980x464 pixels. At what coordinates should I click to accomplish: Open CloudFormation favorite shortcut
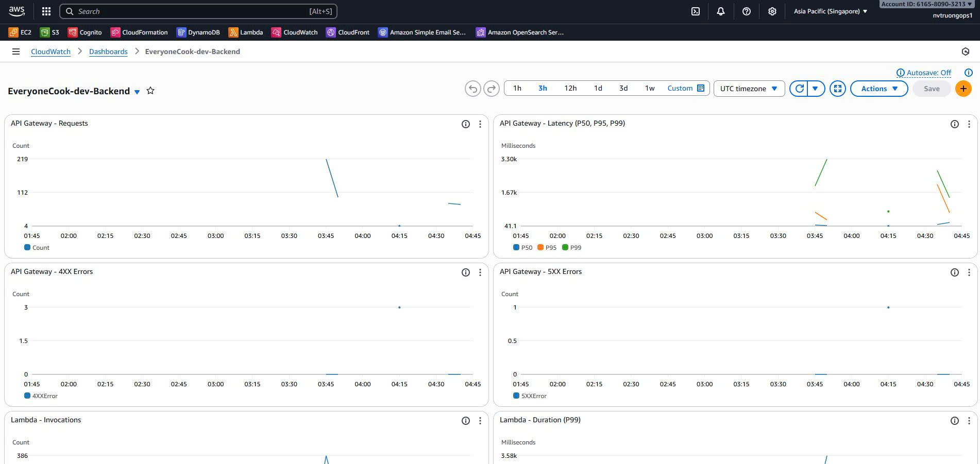[x=139, y=32]
